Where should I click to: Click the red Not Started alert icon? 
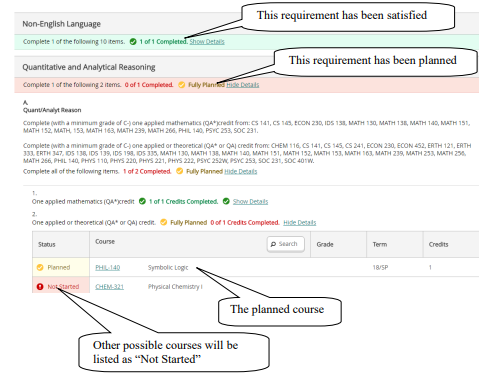click(40, 287)
